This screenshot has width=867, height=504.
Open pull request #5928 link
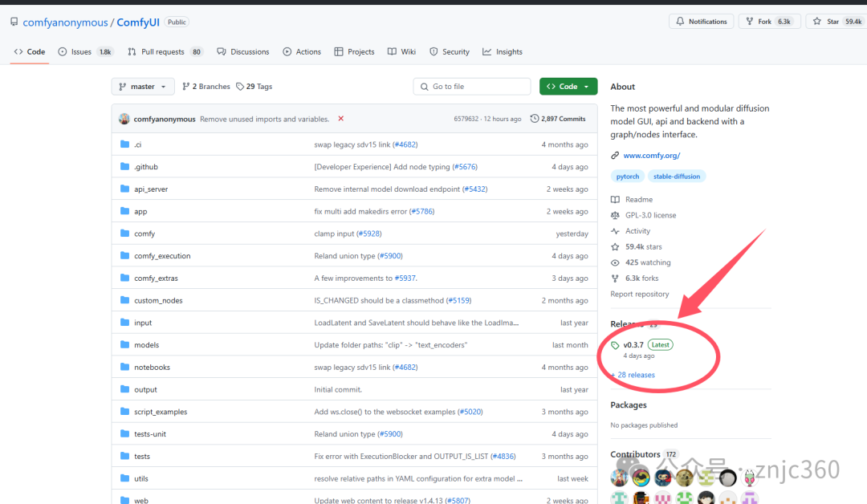[368, 234]
